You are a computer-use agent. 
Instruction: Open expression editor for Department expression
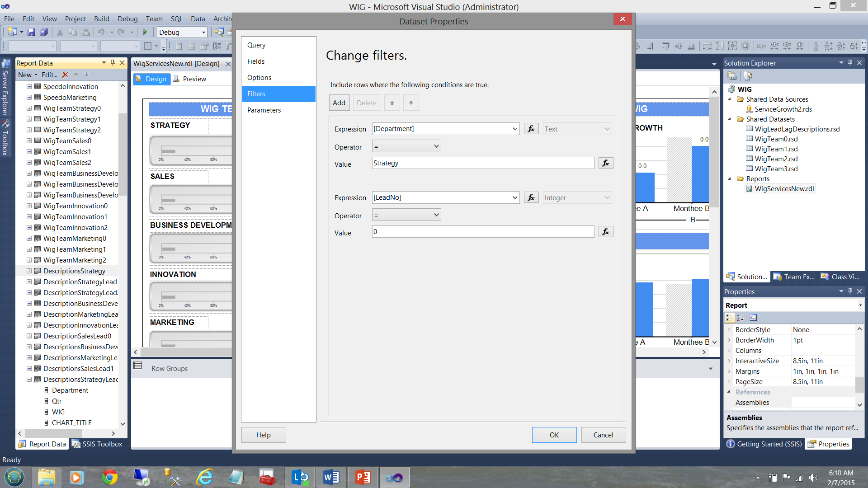(x=531, y=129)
